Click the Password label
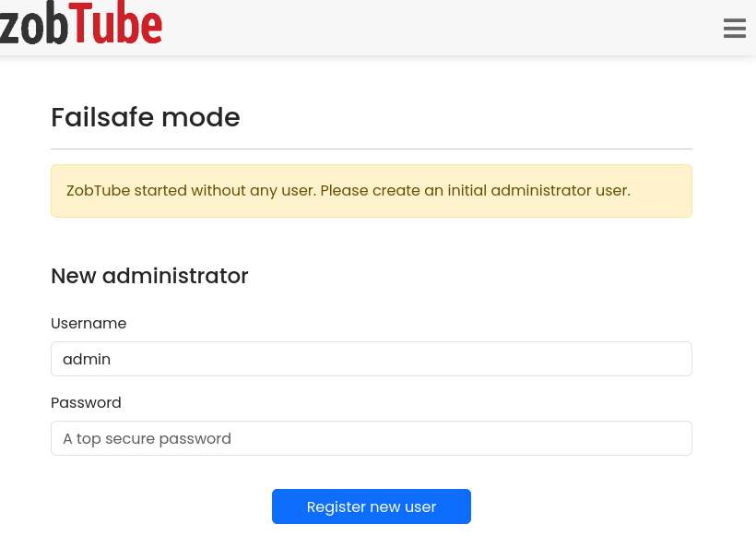756x548 pixels. pyautogui.click(x=86, y=403)
